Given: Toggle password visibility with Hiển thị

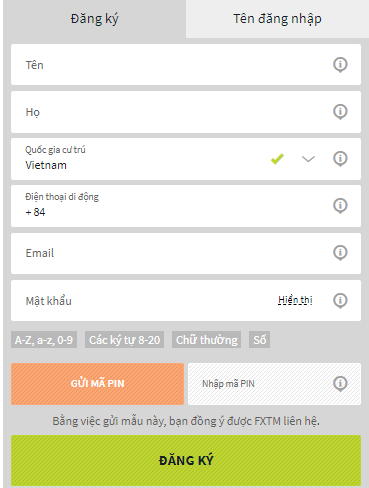Looking at the screenshot, I should tap(295, 300).
